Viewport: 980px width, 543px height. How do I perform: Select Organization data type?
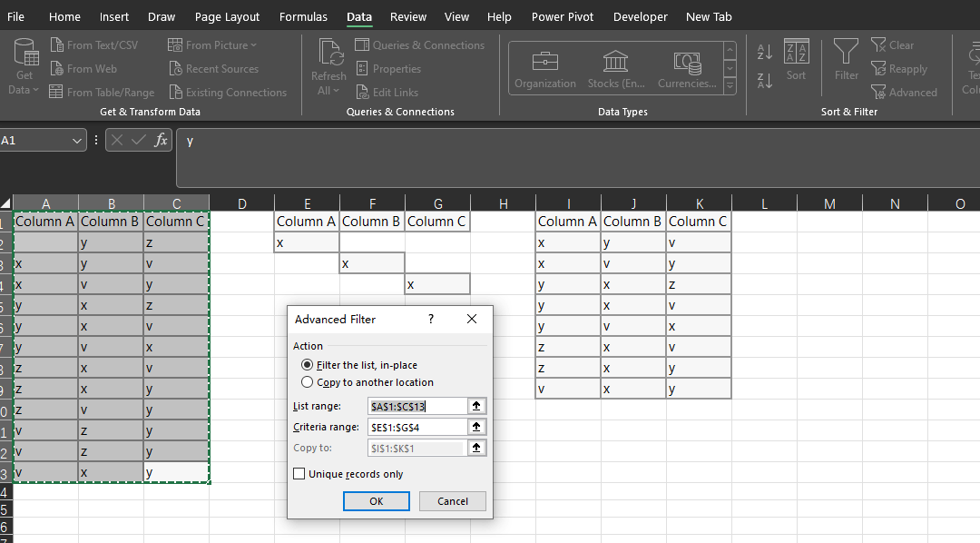tap(545, 69)
